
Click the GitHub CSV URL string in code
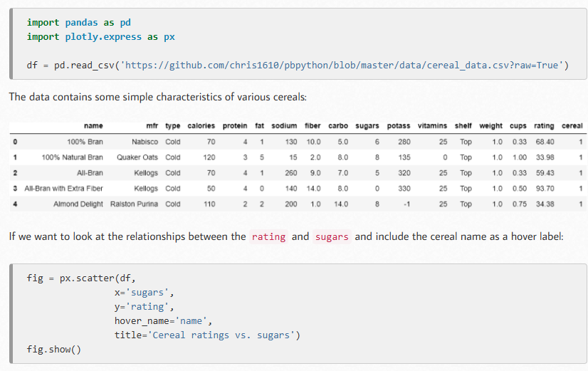pos(345,66)
